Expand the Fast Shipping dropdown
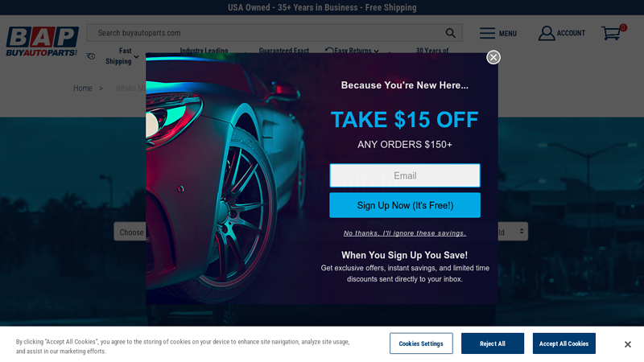The width and height of the screenshot is (644, 362). (136, 56)
